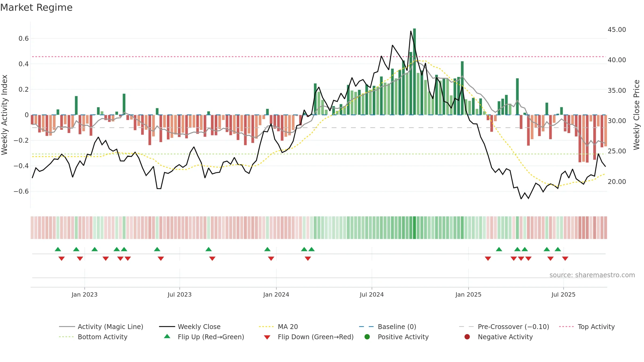Click the Jul 2024 x-axis label

(x=372, y=294)
